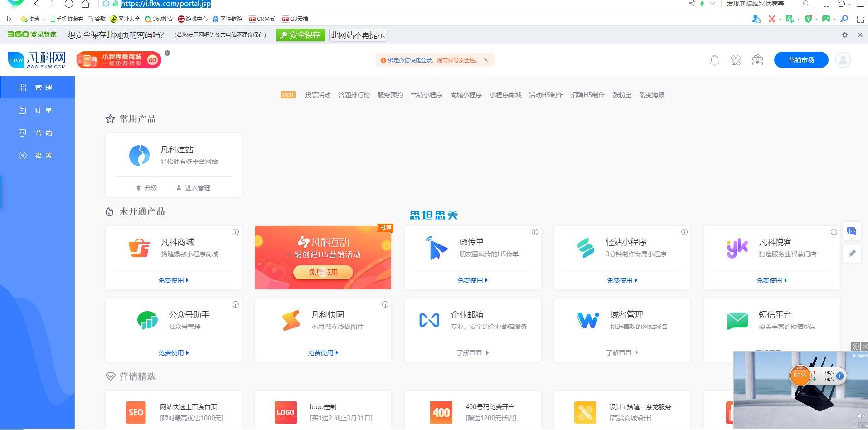Click 免费使用 on 凡科互动 banner

(x=323, y=272)
